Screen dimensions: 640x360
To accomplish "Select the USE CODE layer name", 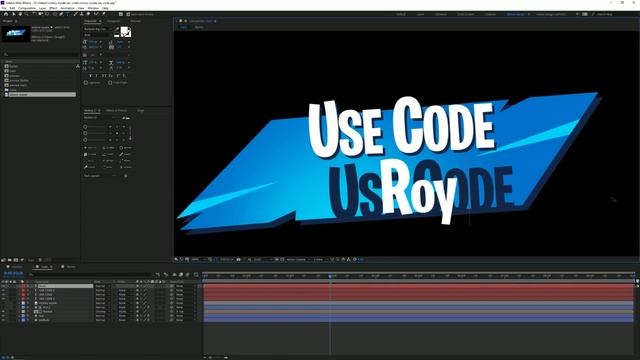I will click(46, 295).
